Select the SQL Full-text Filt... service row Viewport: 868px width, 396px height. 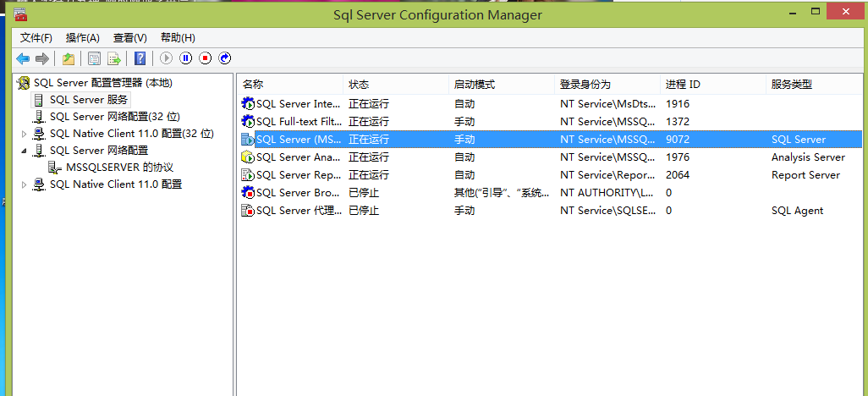(552, 122)
